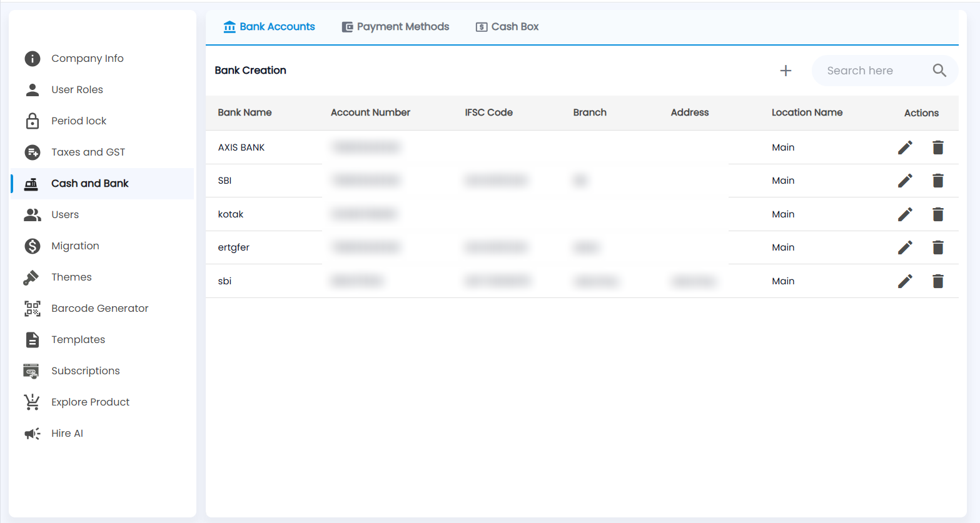Click the IFSC Code column header
Viewport: 980px width, 523px height.
coord(488,112)
